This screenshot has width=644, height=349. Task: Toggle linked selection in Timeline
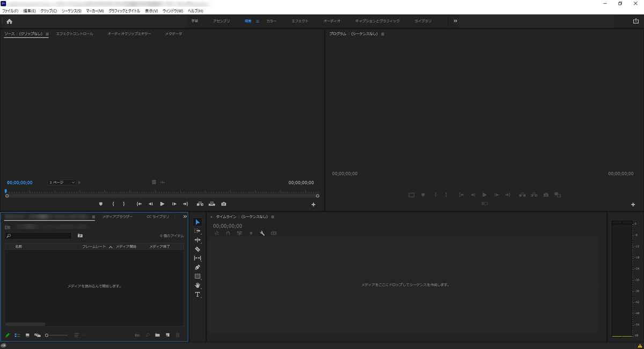click(x=239, y=234)
